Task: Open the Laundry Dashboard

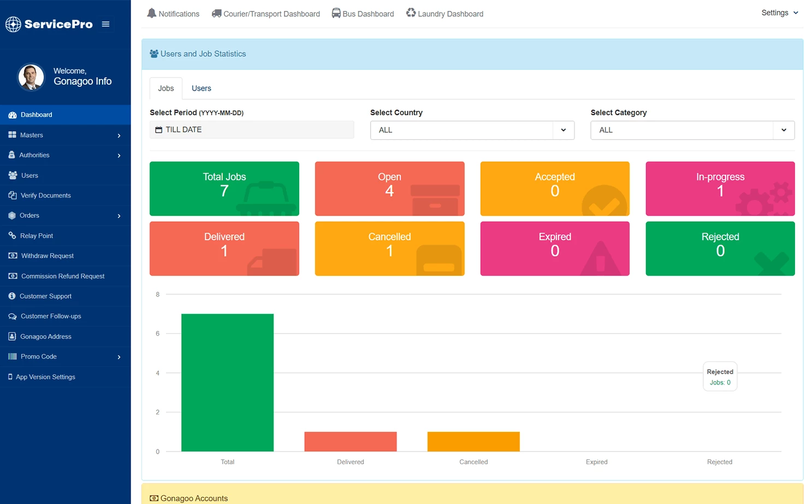Action: click(x=410, y=13)
